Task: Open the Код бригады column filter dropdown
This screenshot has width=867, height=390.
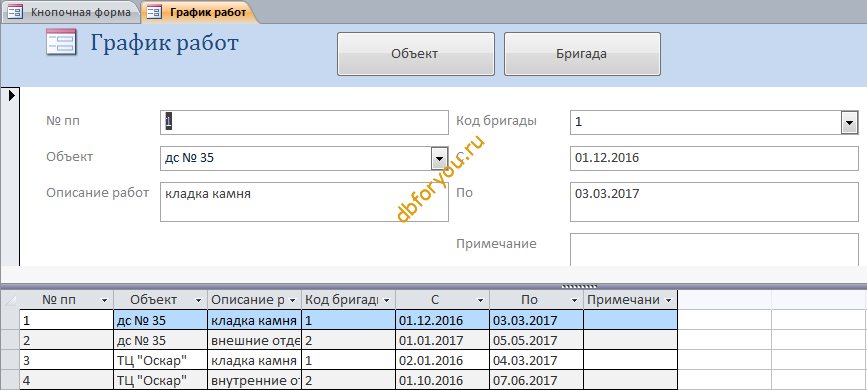Action: [386, 300]
